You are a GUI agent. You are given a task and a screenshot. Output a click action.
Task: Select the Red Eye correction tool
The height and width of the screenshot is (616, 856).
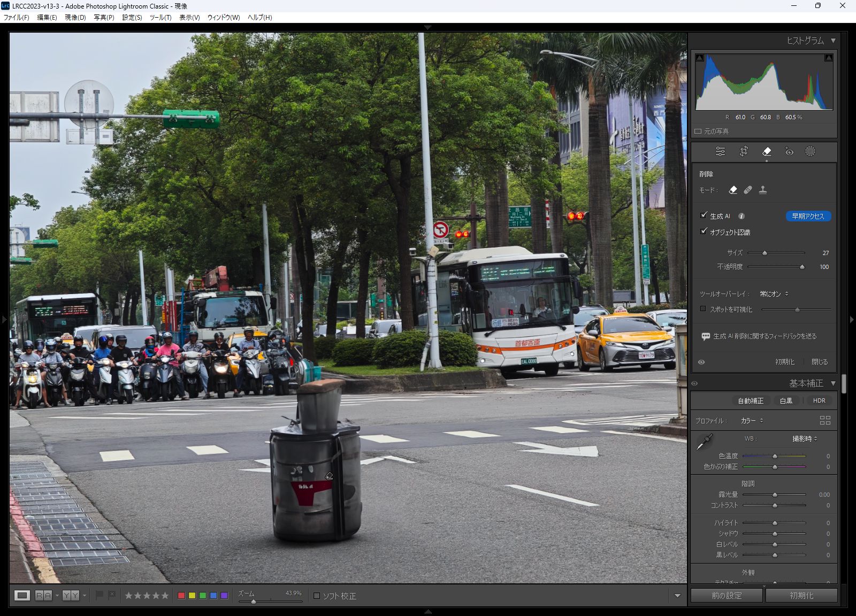(x=789, y=152)
